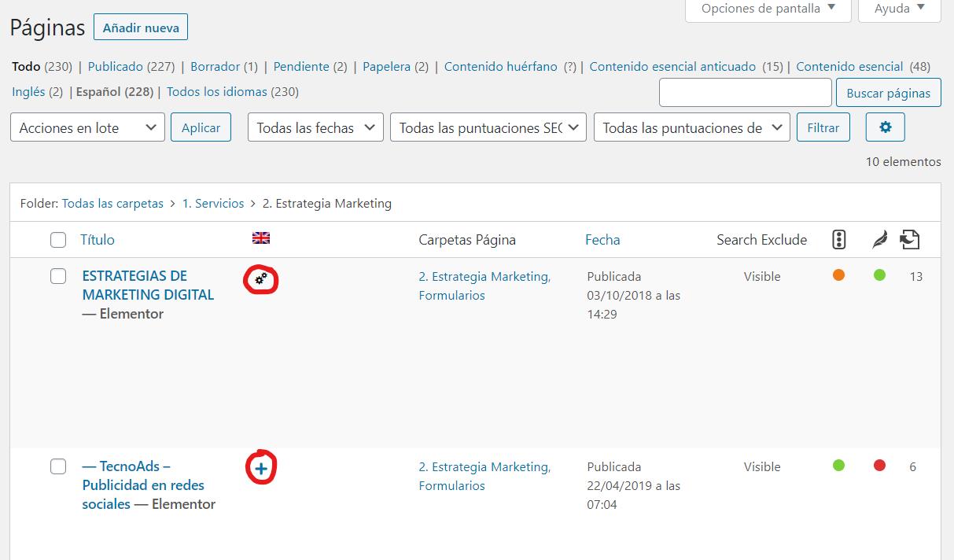Open the Opciones de pantalla tab

click(x=768, y=9)
